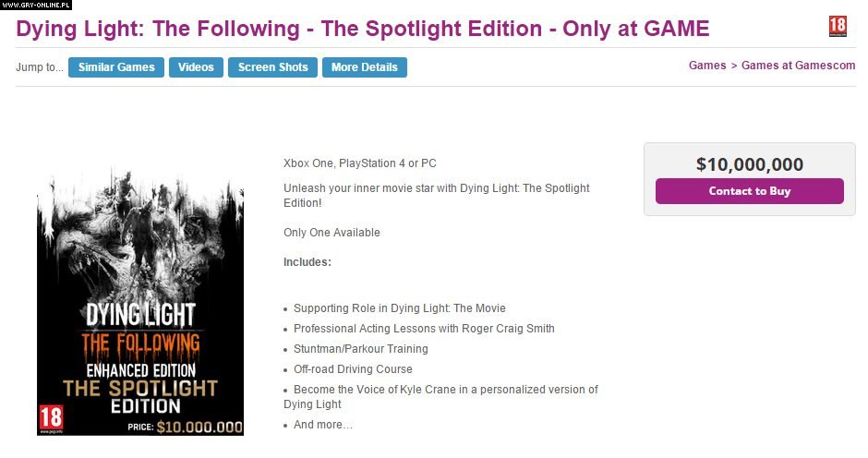Click the PEGI 18 badge on game cover
Image resolution: width=868 pixels, height=458 pixels.
pyautogui.click(x=49, y=417)
